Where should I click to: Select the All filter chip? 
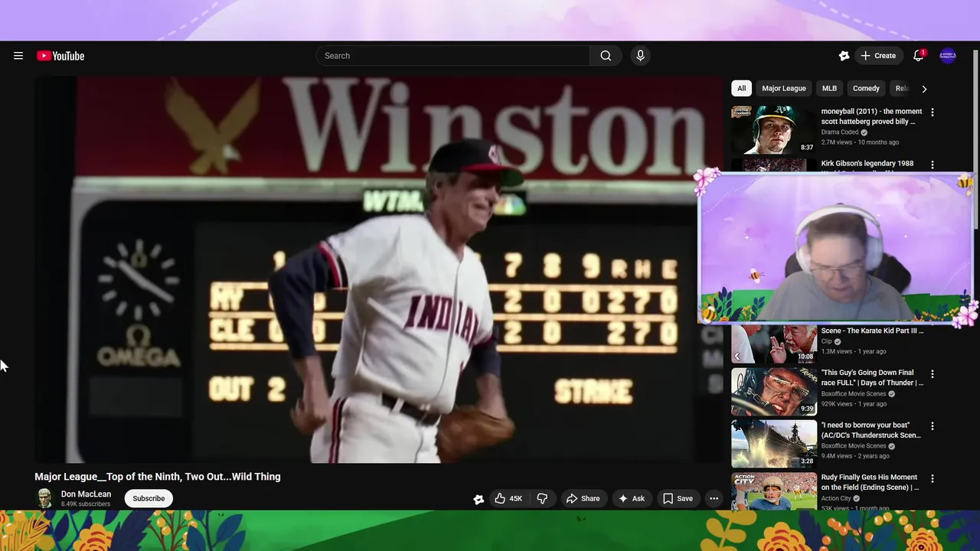(741, 88)
